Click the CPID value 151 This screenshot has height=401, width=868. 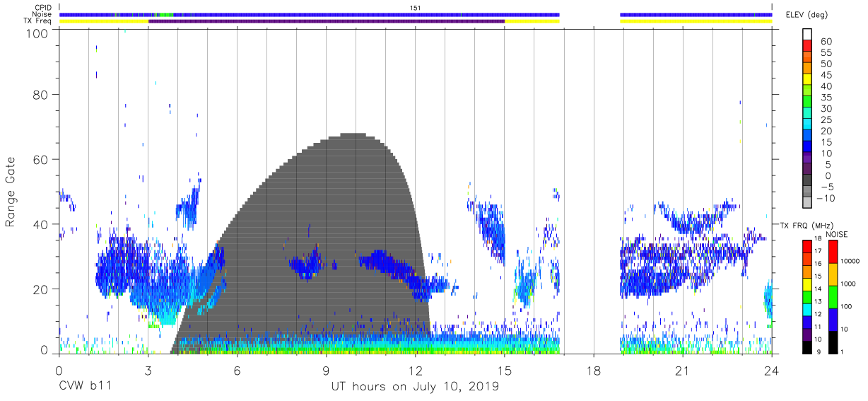coord(416,8)
